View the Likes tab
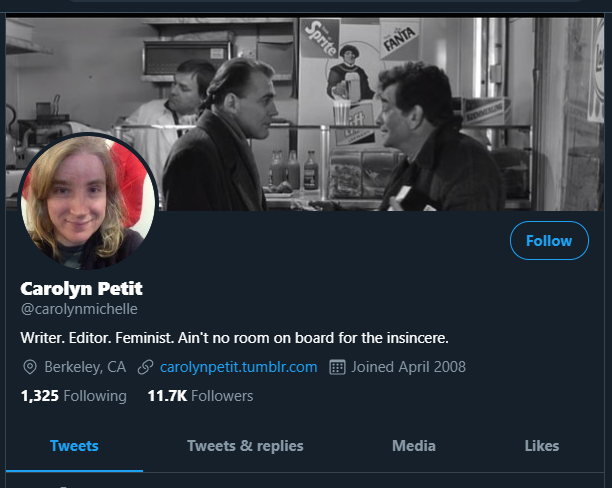The width and height of the screenshot is (612, 488). click(x=542, y=446)
